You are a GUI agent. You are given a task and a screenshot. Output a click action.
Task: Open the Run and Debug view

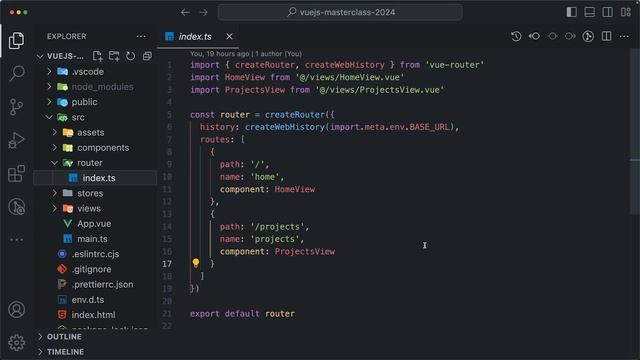coord(16,140)
